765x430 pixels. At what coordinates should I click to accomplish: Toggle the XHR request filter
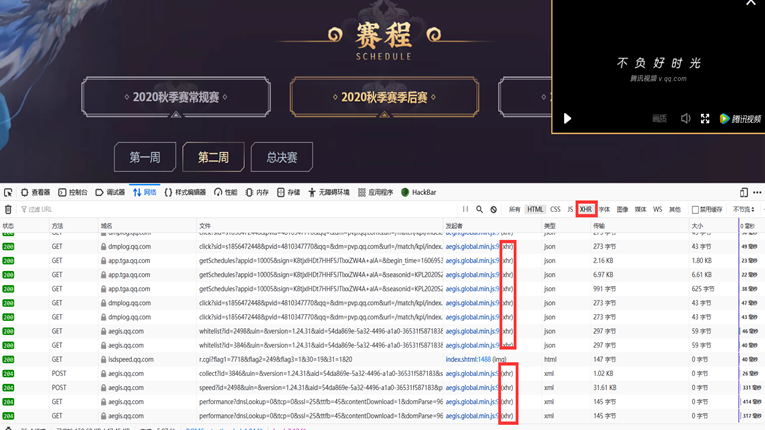586,209
